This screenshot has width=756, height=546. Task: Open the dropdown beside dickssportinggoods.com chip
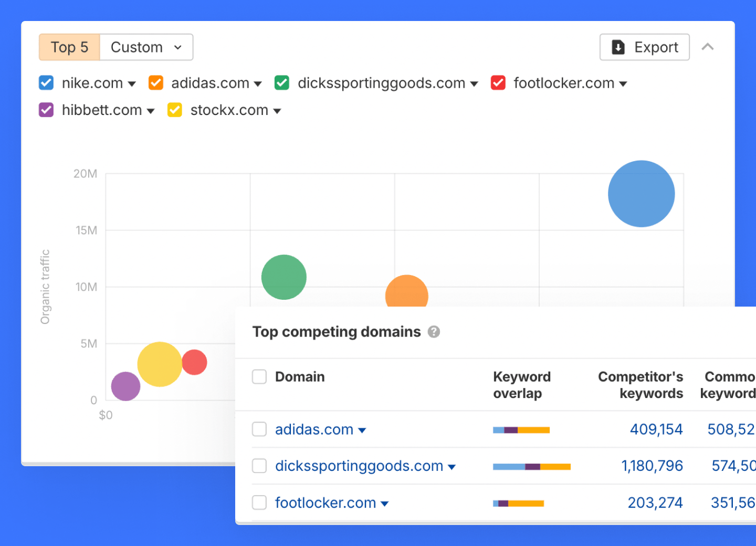(475, 83)
